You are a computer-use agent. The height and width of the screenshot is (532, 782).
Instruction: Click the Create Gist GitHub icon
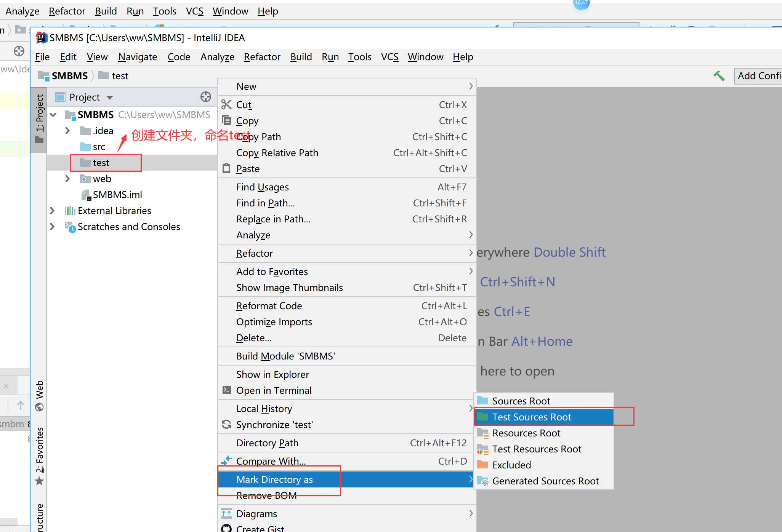pos(226,528)
